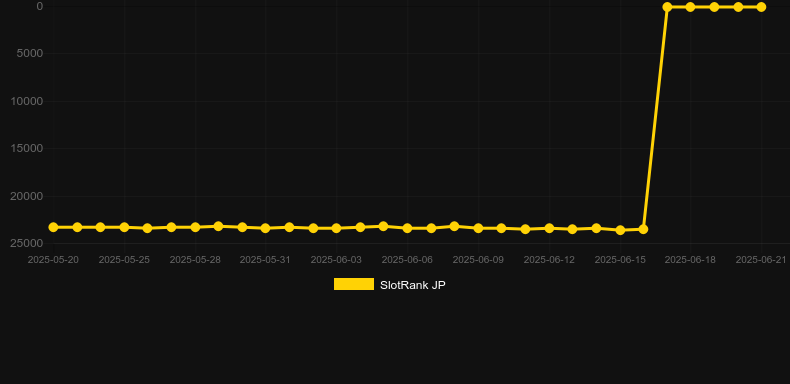
Task: Select the data point for 2025-06-15
Action: (x=620, y=230)
